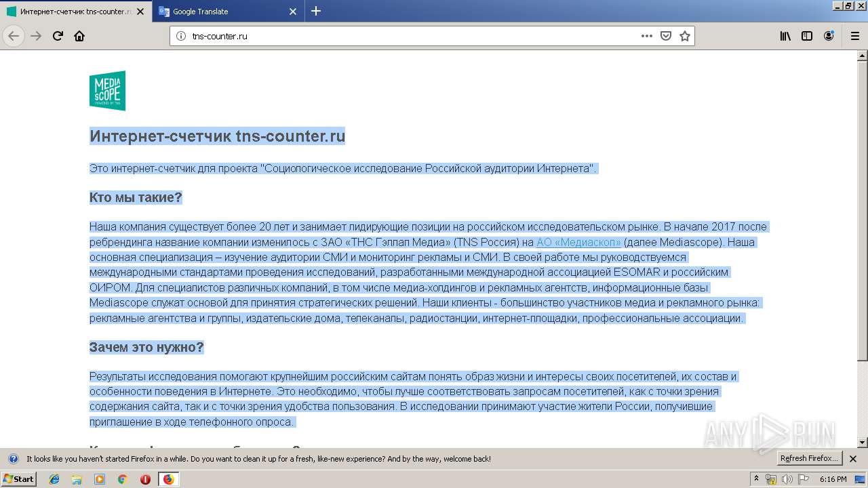Image resolution: width=868 pixels, height=488 pixels.
Task: Click the forward navigation arrow
Action: tap(36, 36)
